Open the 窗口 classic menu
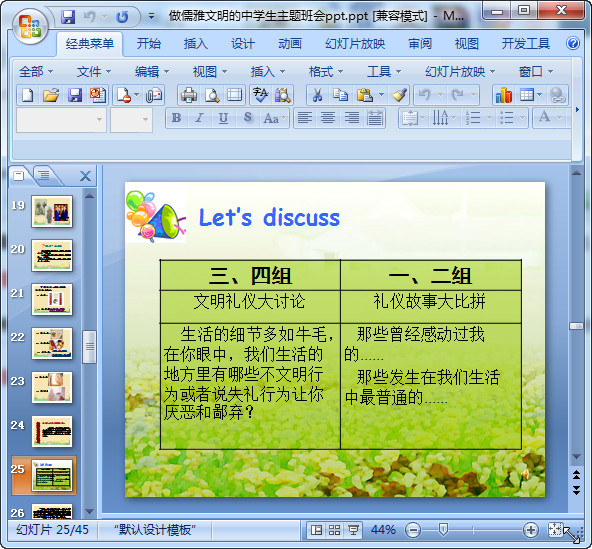592x549 pixels. [536, 71]
